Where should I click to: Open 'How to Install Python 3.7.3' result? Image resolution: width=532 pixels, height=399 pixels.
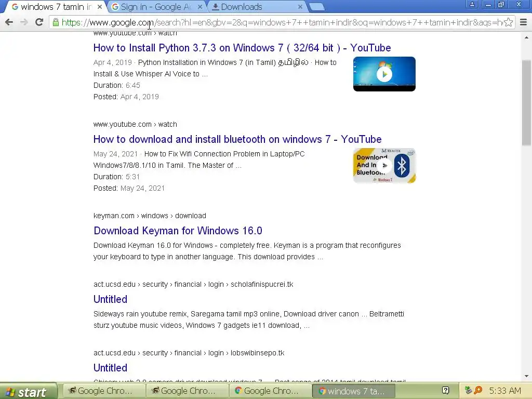(x=242, y=48)
